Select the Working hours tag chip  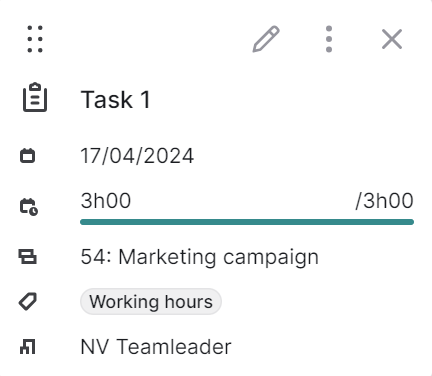151,302
